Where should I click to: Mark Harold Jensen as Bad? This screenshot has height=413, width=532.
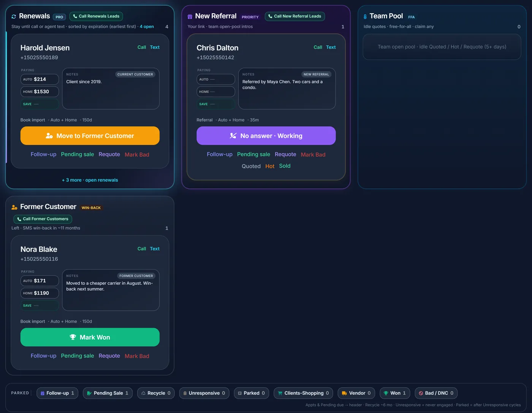[137, 154]
